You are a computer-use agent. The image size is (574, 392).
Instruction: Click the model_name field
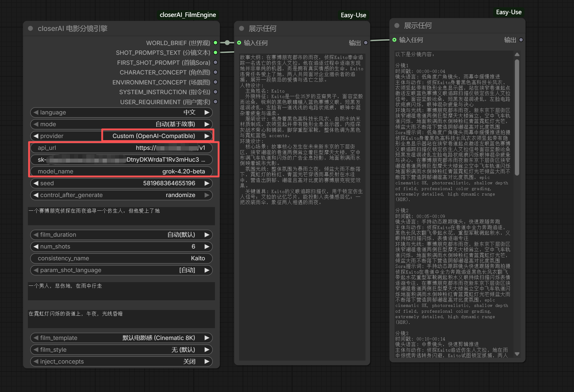(x=121, y=171)
